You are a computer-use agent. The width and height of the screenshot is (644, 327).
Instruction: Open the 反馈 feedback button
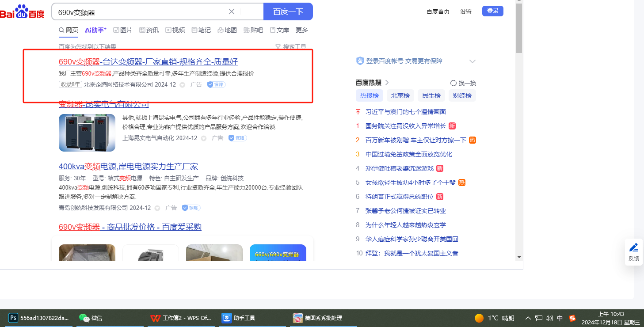[x=634, y=252]
